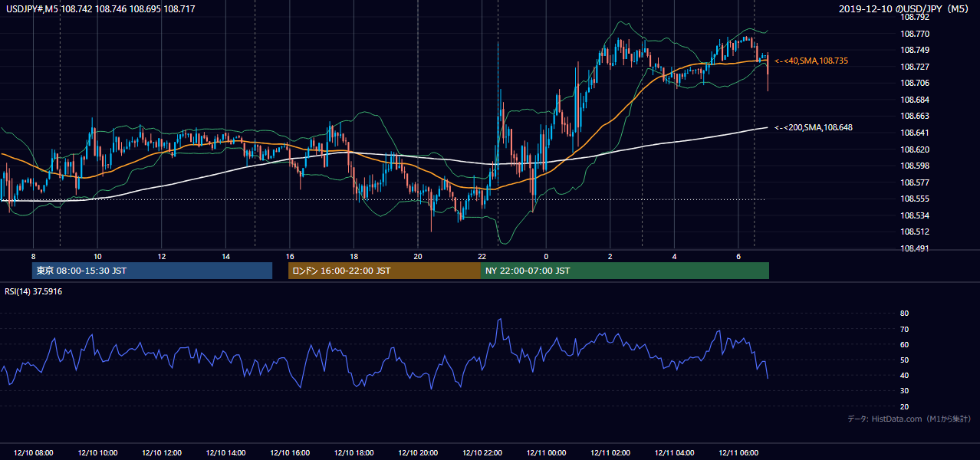Screen dimensions: 980x460
Task: Click RSI level 70 on axis
Action: pos(904,329)
